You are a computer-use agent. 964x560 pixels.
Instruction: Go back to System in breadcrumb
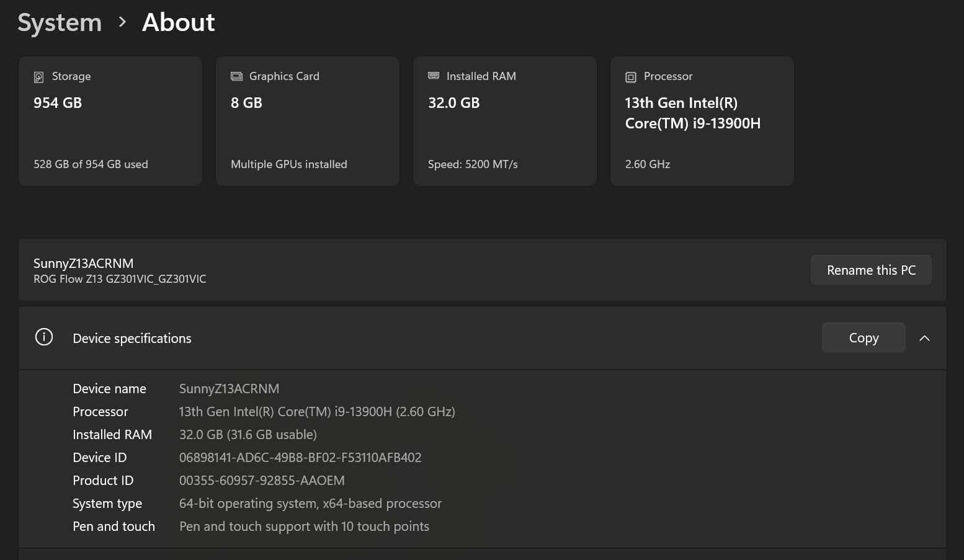click(x=60, y=23)
